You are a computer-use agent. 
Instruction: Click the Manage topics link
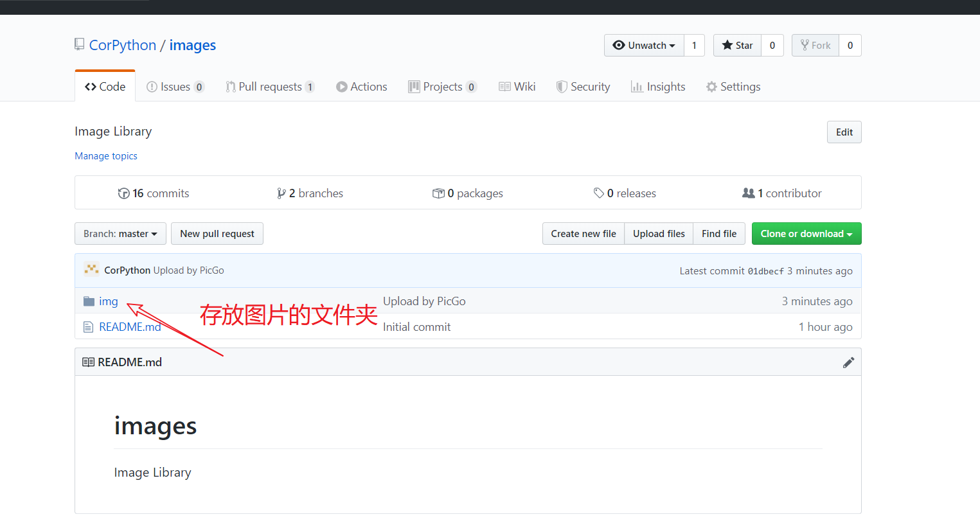click(106, 156)
